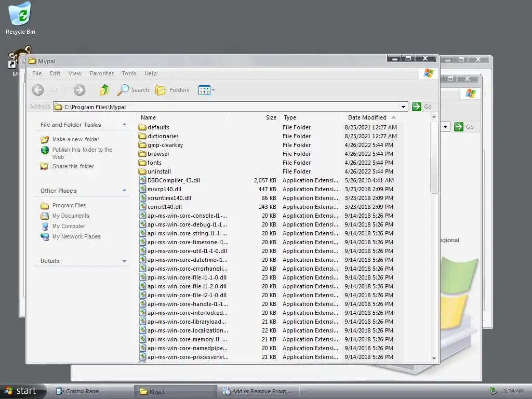This screenshot has height=399, width=532.
Task: Switch to Add or Remove Programs taskbar button
Action: coord(259,391)
